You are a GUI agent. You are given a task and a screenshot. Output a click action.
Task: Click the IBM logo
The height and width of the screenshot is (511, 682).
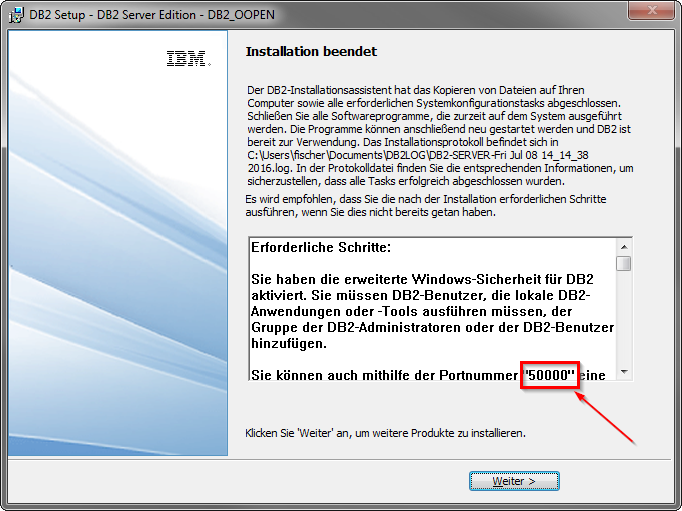click(x=189, y=58)
